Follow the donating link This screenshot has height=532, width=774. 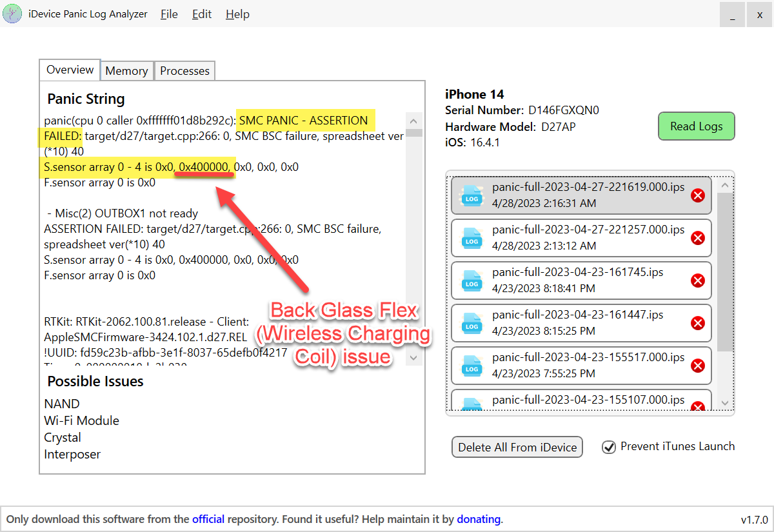click(479, 519)
